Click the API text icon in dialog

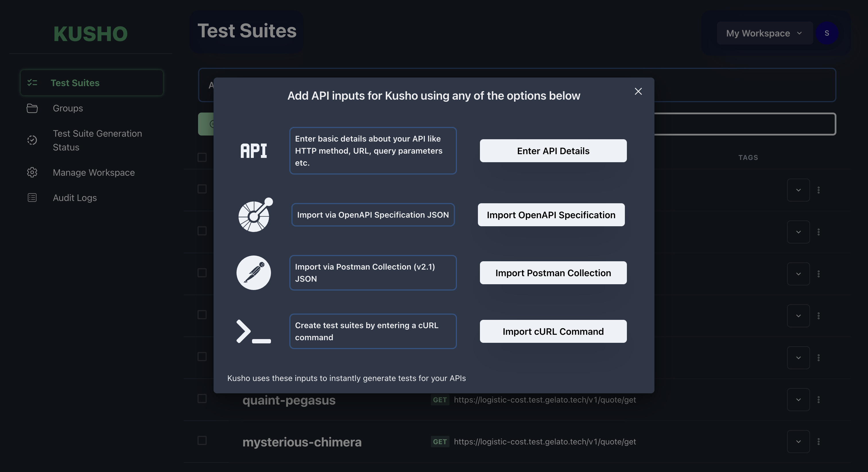point(254,151)
